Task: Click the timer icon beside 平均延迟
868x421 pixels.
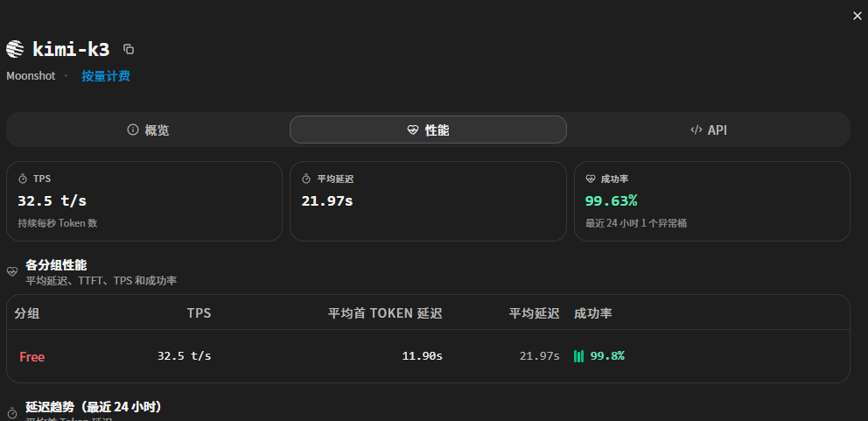Action: [306, 179]
